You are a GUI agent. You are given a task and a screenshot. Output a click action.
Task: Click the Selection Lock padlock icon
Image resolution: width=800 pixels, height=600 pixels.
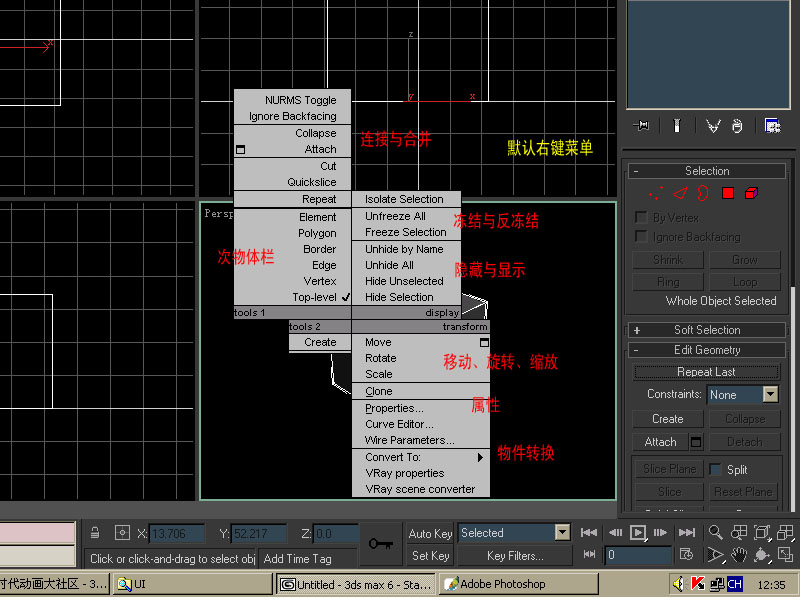tap(94, 533)
